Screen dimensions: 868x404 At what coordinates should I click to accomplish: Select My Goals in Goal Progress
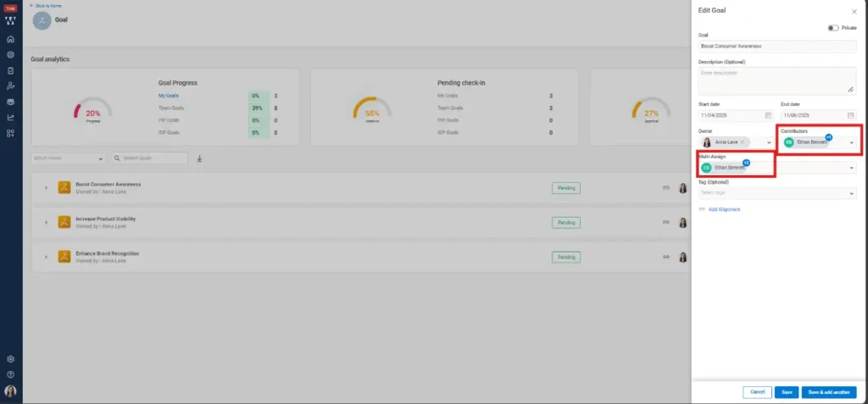click(x=169, y=96)
